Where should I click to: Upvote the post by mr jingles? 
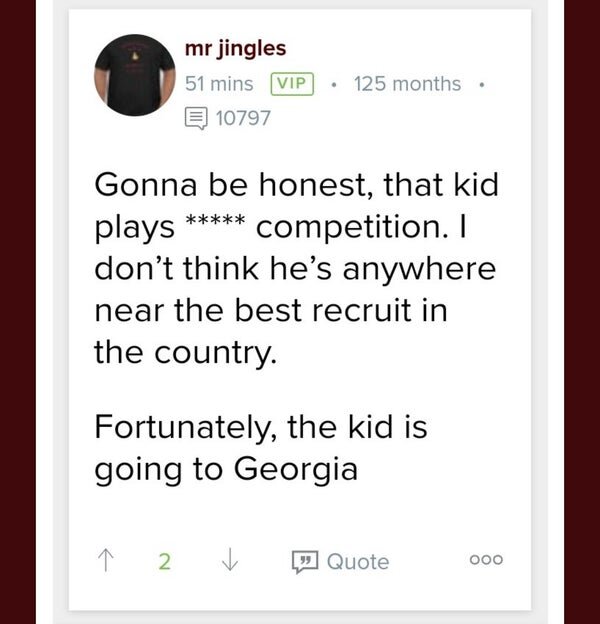pyautogui.click(x=108, y=561)
